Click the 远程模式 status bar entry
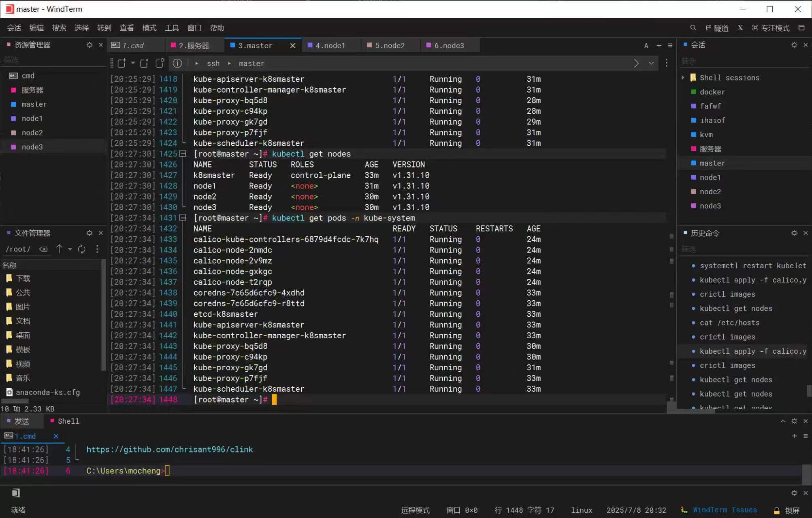Image resolution: width=812 pixels, height=518 pixels. coord(415,510)
